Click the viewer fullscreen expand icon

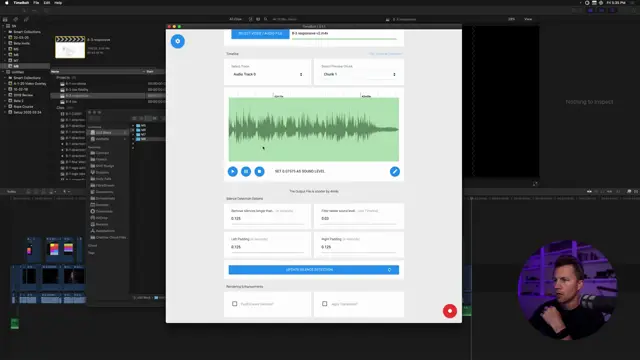click(x=535, y=184)
